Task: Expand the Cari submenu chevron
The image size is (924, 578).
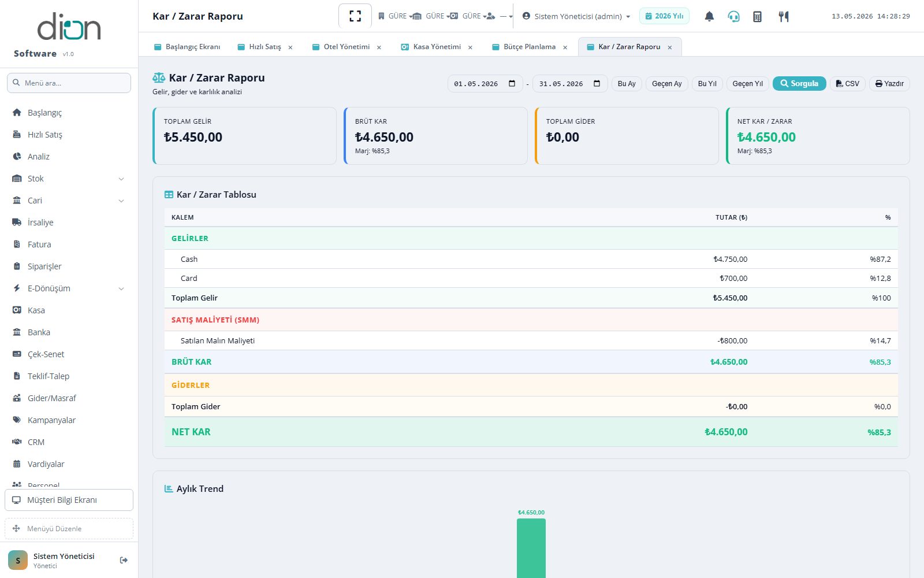Action: point(121,201)
